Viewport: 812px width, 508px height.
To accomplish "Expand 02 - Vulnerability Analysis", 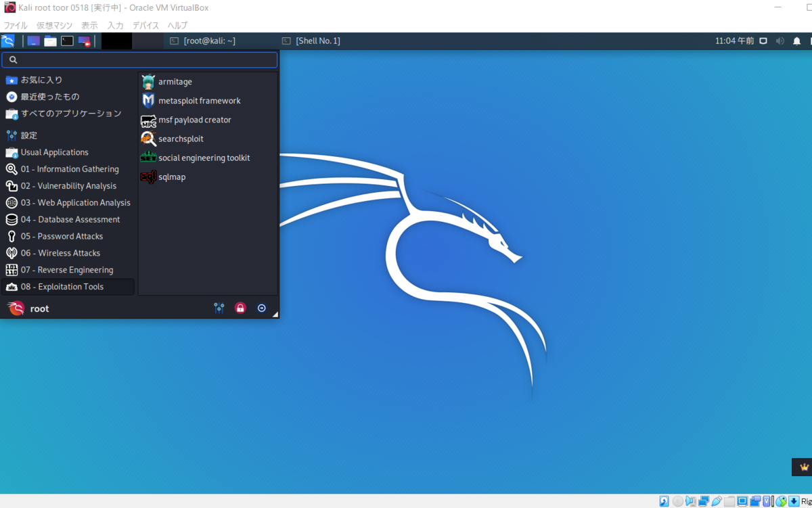I will [68, 186].
